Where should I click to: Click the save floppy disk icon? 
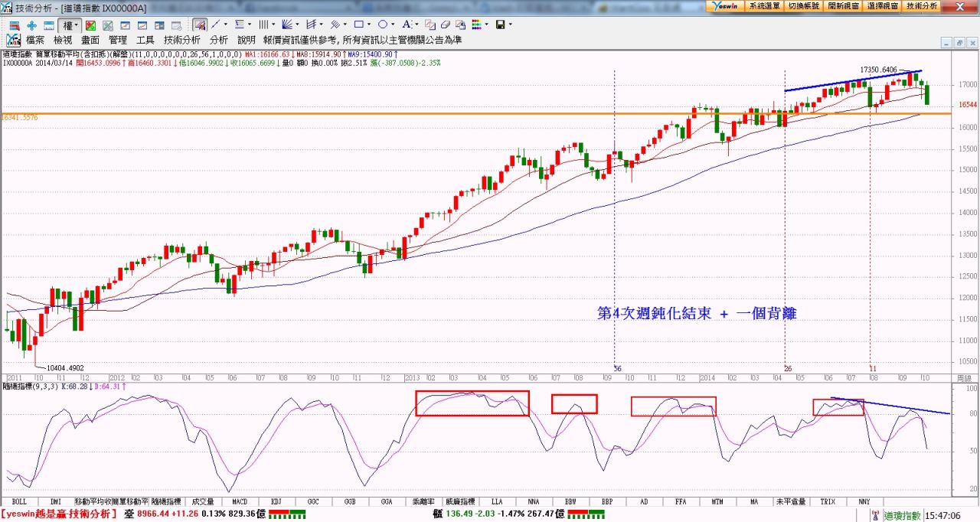click(x=500, y=25)
